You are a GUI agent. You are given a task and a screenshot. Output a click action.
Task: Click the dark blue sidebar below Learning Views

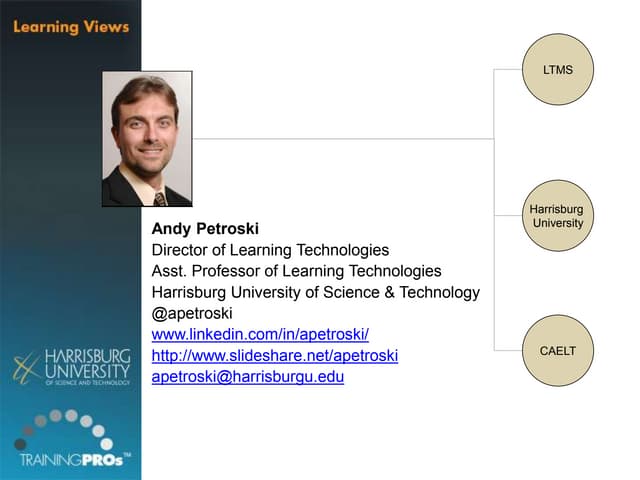coord(70,200)
